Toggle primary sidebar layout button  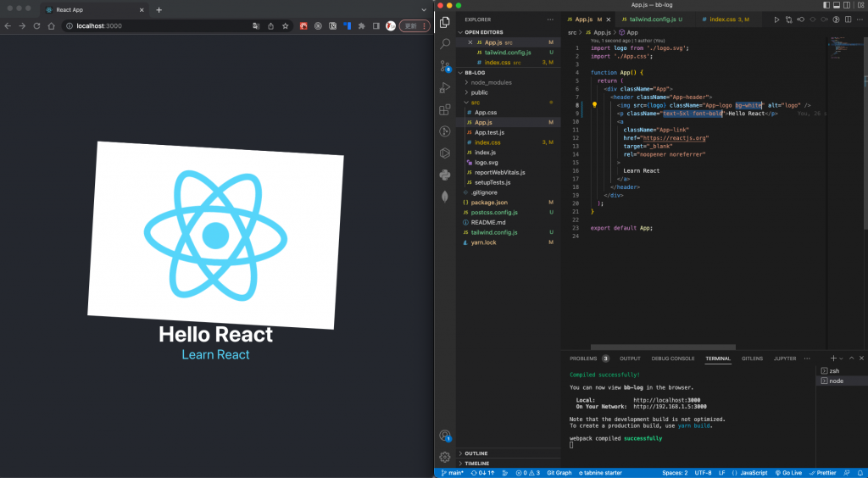pyautogui.click(x=826, y=5)
